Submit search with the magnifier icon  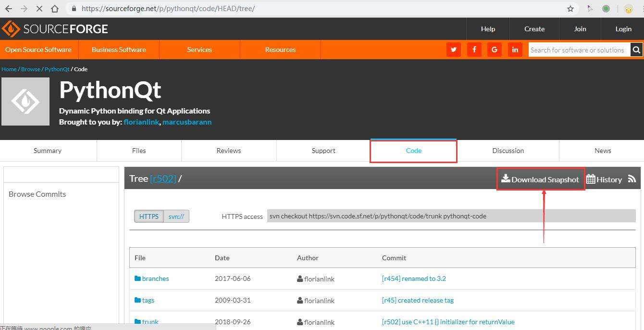[636, 50]
